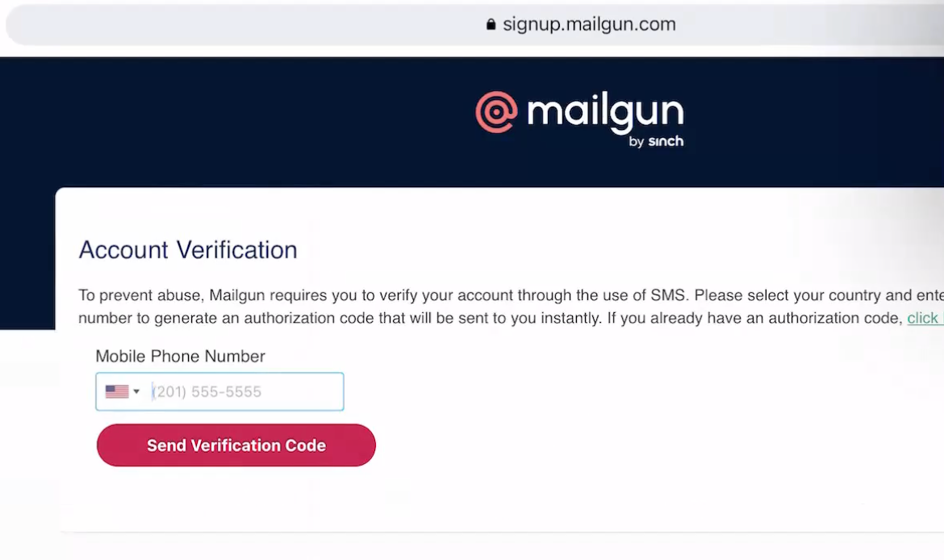Click the Mobile Phone Number label
This screenshot has width=944, height=560.
[x=180, y=356]
